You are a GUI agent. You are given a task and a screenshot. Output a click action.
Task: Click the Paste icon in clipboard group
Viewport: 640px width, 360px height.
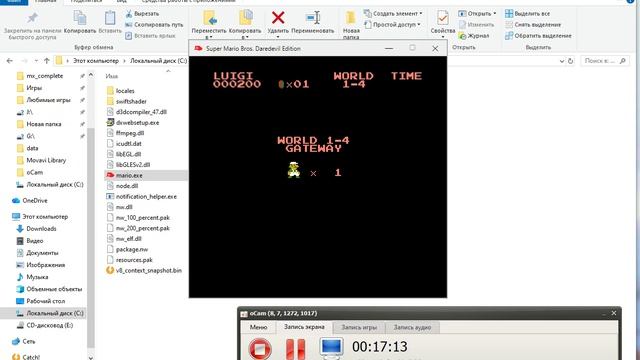pyautogui.click(x=110, y=18)
